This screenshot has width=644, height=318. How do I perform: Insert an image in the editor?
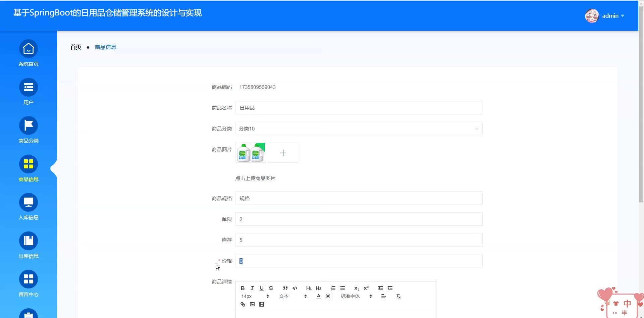point(252,304)
